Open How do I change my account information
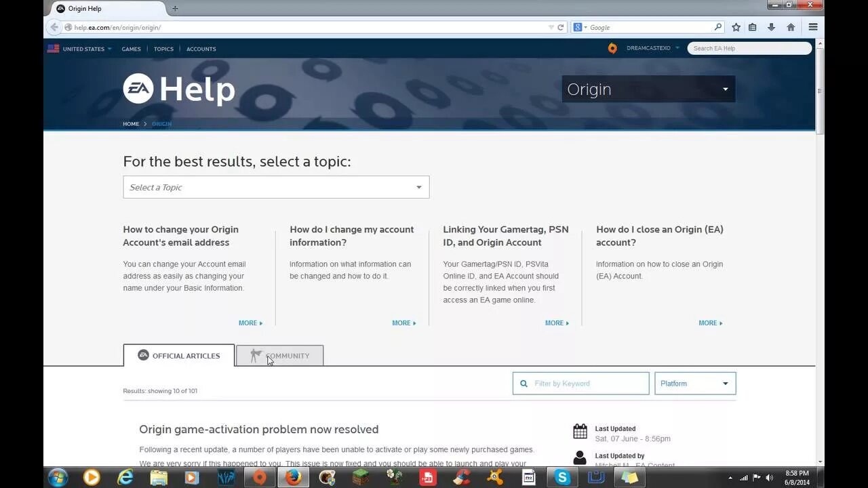Screen dimensions: 868x488 point(351,236)
